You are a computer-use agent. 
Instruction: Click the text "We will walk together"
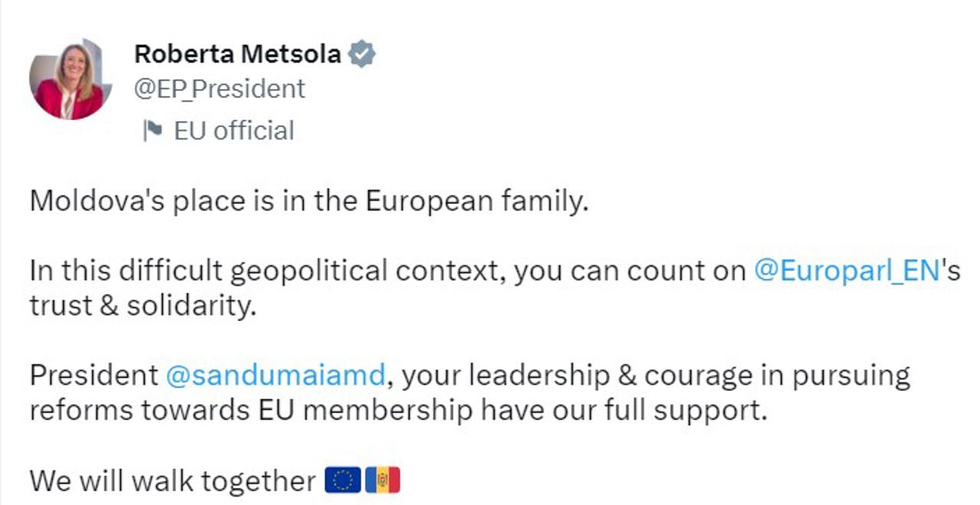coord(172,480)
